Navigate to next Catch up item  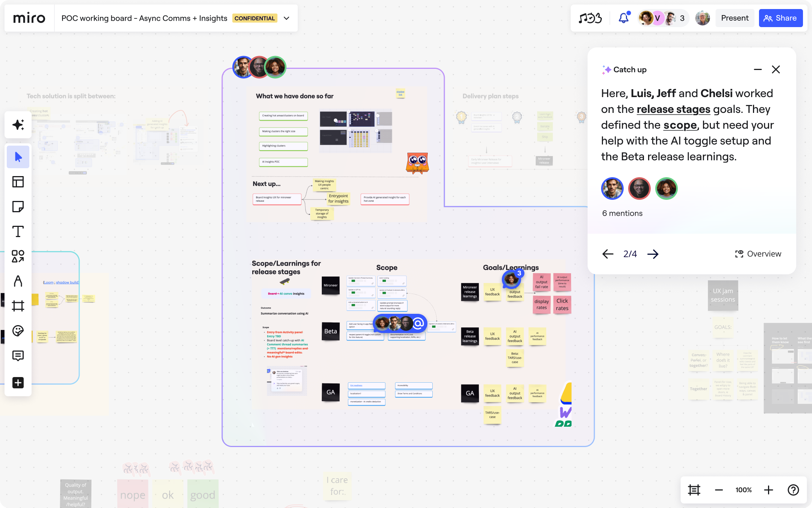coord(653,253)
